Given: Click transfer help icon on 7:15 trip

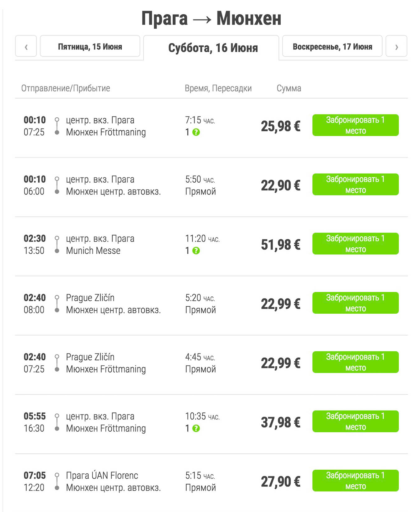Looking at the screenshot, I should [x=196, y=132].
